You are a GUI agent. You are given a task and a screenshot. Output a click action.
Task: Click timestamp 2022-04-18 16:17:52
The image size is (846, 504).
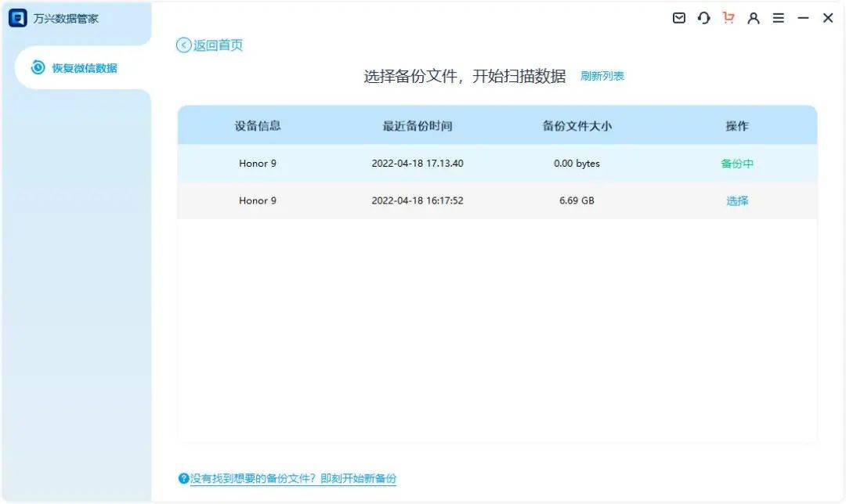[417, 200]
